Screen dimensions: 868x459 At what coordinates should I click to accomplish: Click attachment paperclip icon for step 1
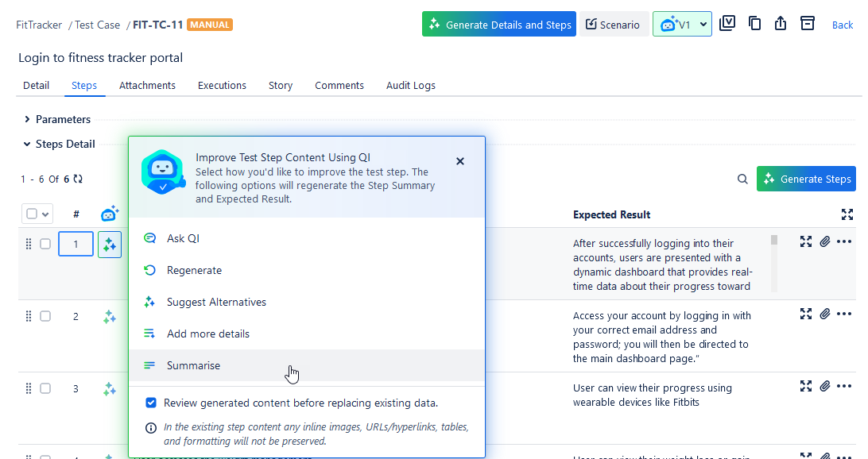tap(825, 242)
